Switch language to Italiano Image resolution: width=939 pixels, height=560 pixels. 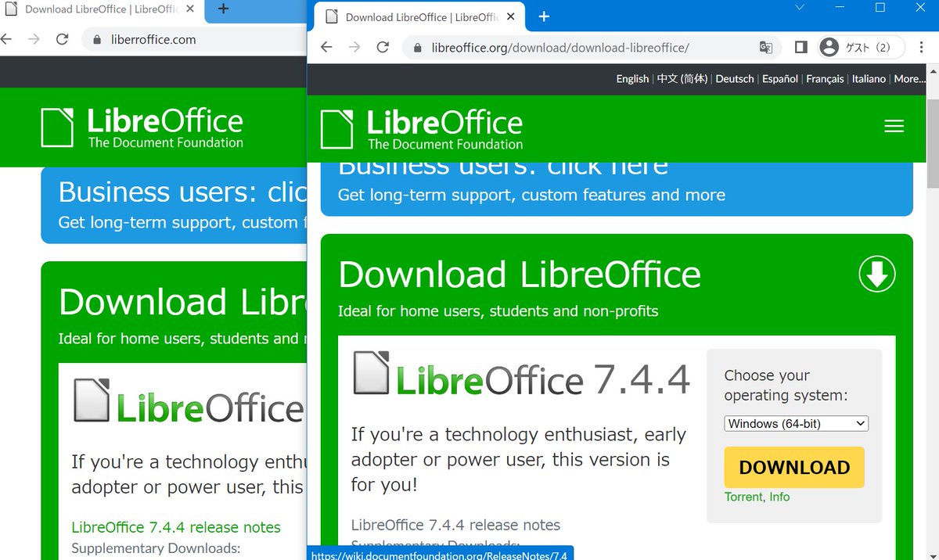coord(869,78)
